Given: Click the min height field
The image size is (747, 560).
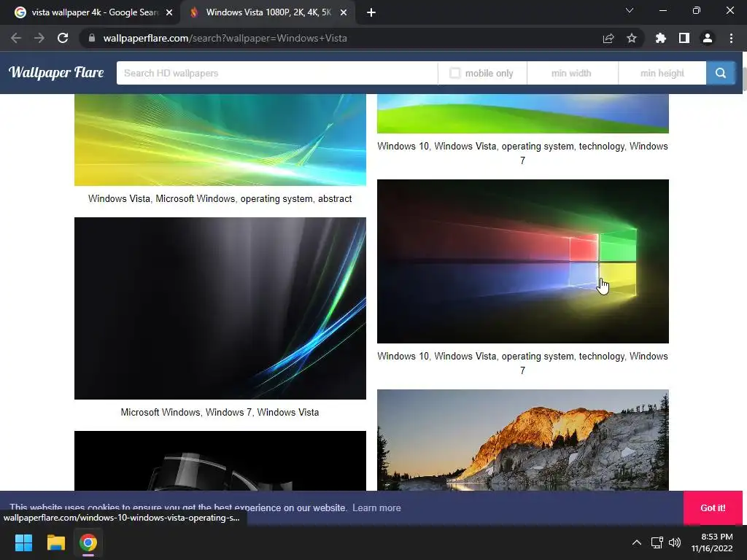Looking at the screenshot, I should pyautogui.click(x=662, y=73).
